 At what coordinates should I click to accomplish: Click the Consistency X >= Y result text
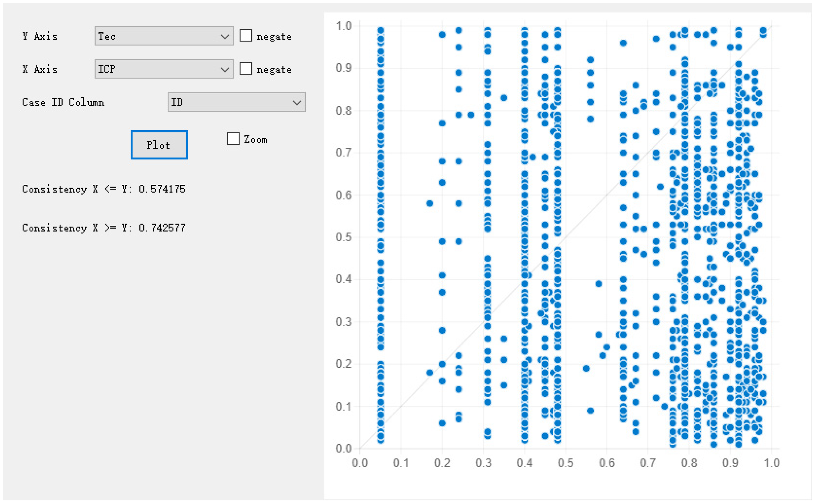click(104, 228)
